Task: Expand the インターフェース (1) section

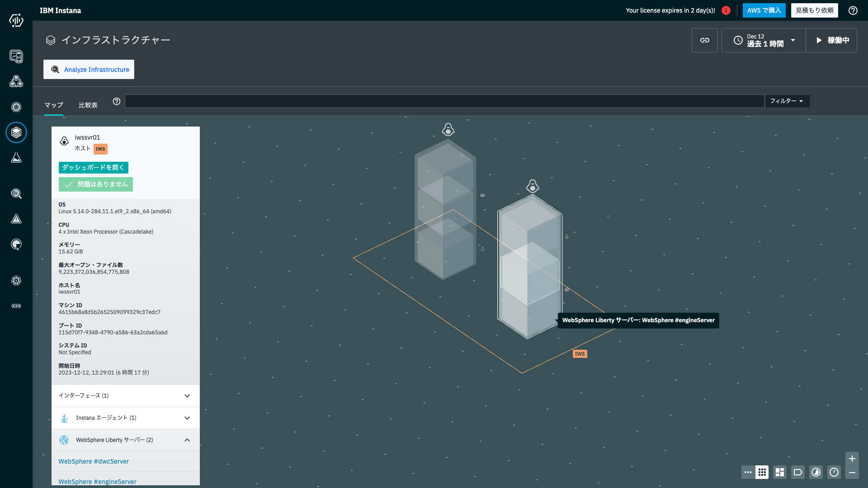Action: 126,396
